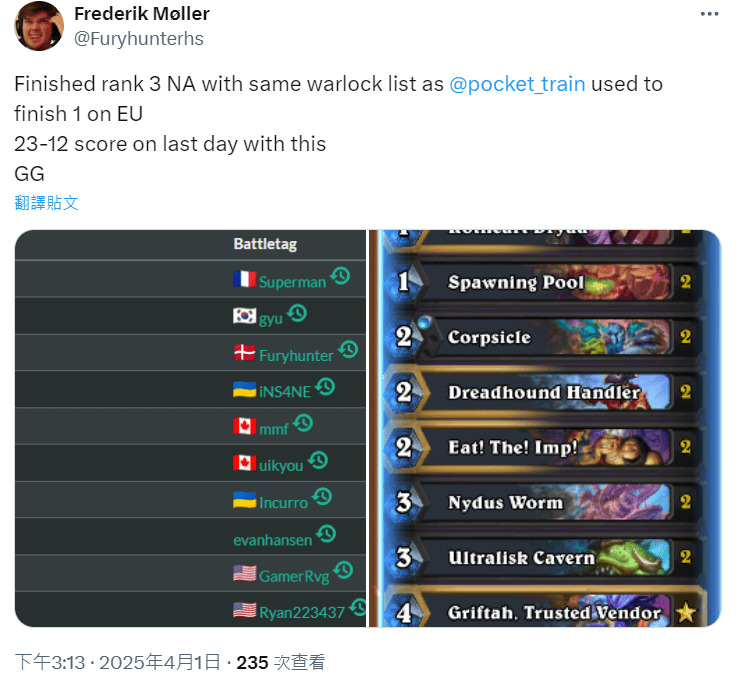The height and width of the screenshot is (685, 741).
Task: Click the history icon next to mmf
Action: (x=302, y=424)
